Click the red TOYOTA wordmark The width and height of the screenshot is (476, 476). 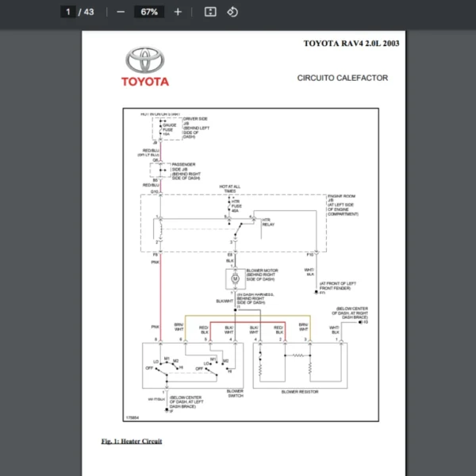145,82
